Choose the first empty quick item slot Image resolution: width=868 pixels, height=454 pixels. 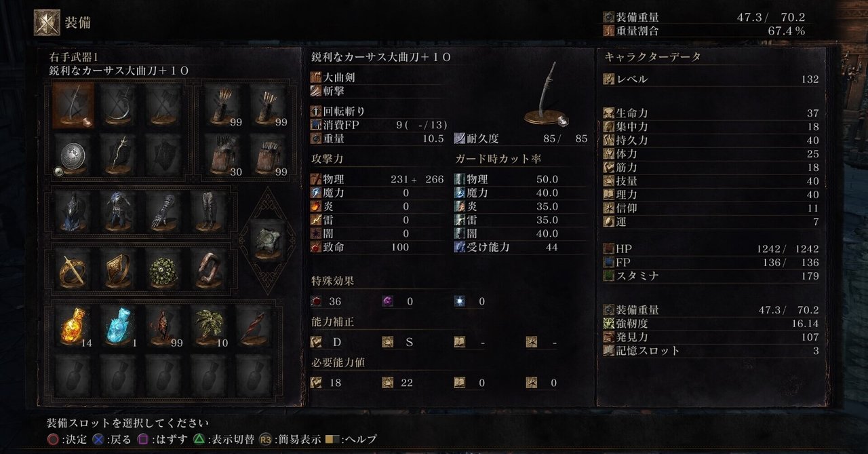pyautogui.click(x=74, y=375)
